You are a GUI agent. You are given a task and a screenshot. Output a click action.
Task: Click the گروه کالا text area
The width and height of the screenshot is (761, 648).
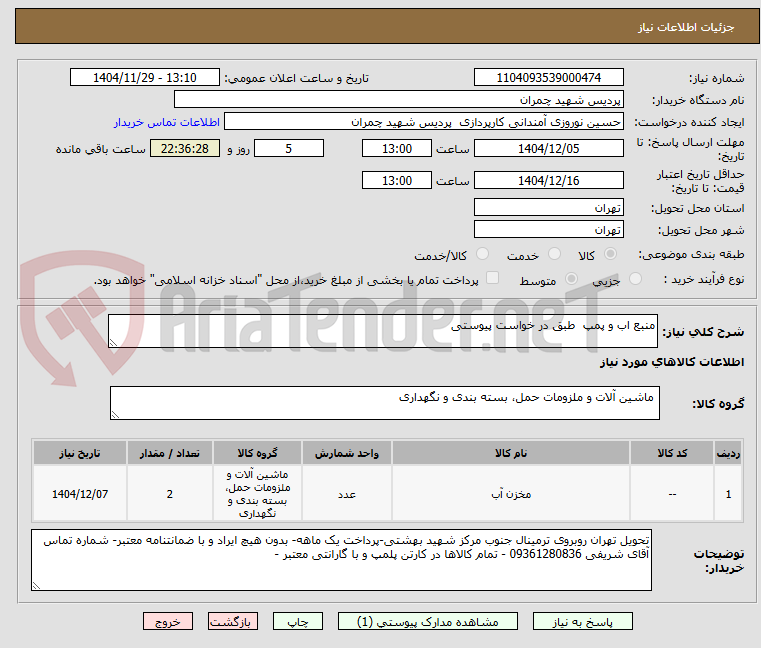click(385, 403)
